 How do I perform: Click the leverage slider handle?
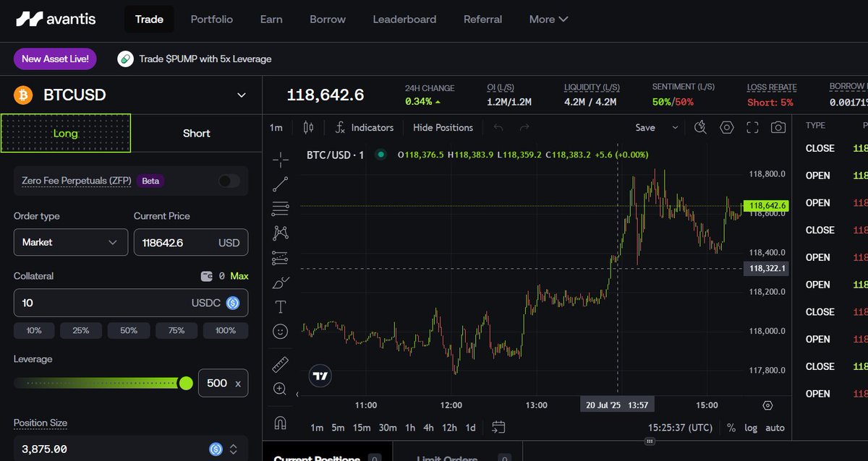pyautogui.click(x=186, y=383)
